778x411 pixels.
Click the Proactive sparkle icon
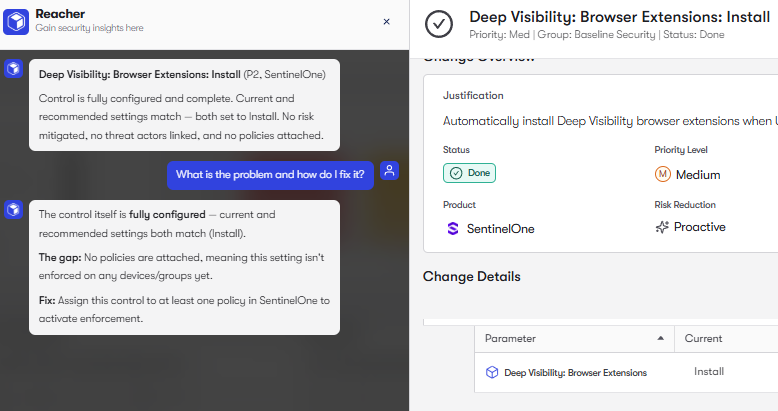pos(662,227)
